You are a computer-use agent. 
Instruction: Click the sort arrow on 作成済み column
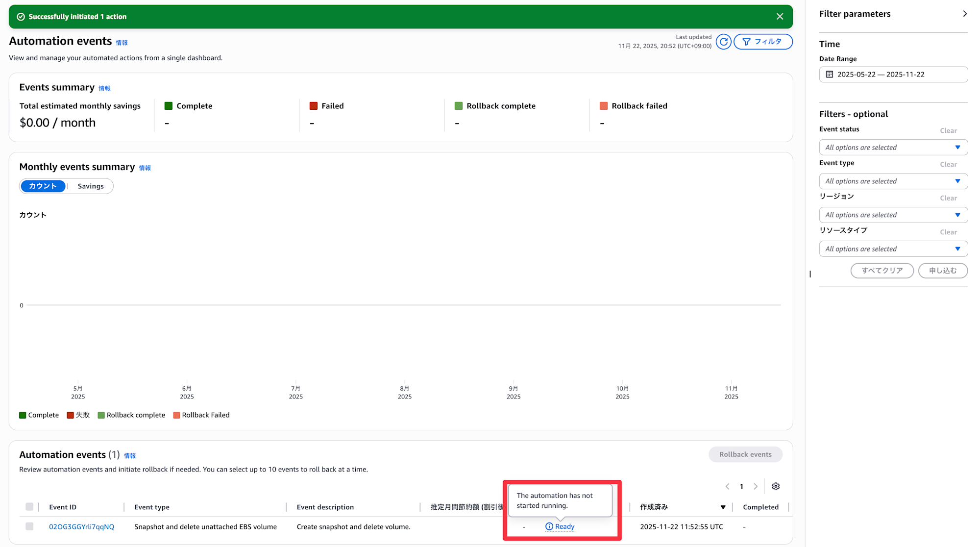pyautogui.click(x=723, y=507)
